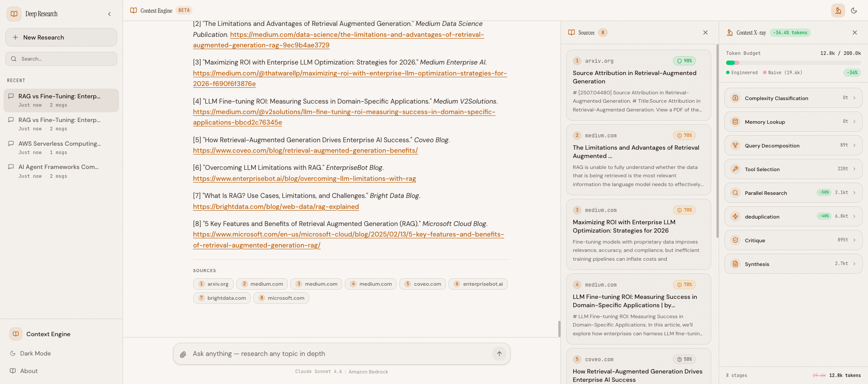868x384 pixels.
Task: Click the arxiv.org source chip
Action: coord(213,284)
